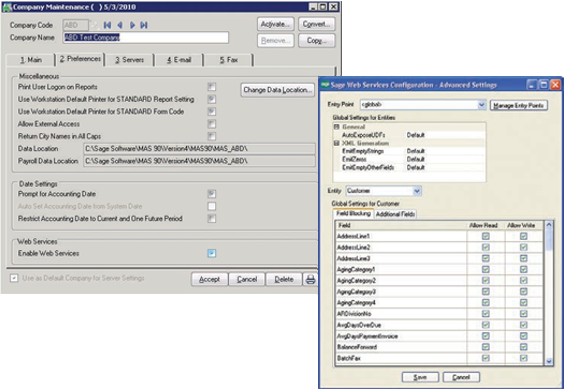Click the Company Name input field

click(146, 37)
